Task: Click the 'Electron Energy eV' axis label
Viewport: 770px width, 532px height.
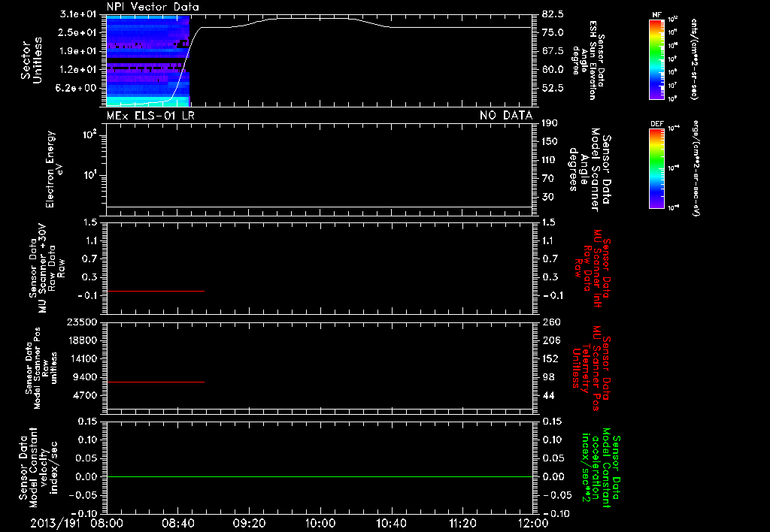Action: point(54,169)
